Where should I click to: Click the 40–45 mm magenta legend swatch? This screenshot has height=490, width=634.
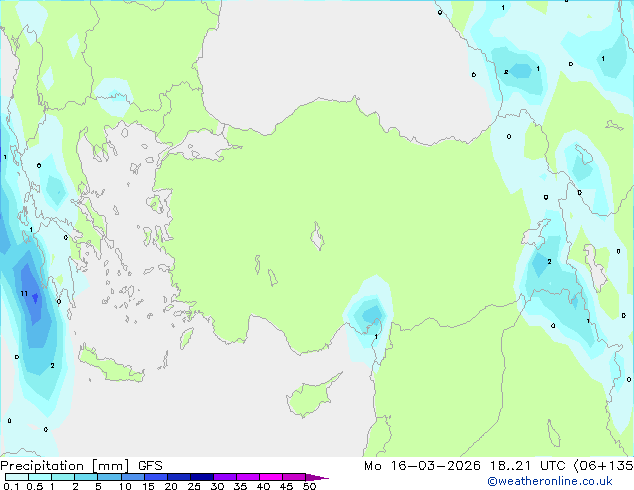pyautogui.click(x=271, y=477)
